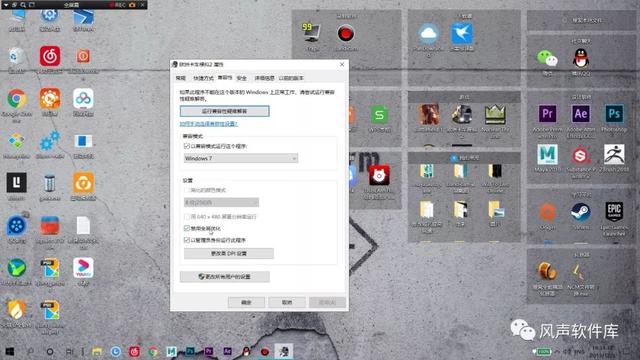Screen dimensions: 640x360
Task: Click Change settings for all users button
Action: (x=224, y=277)
